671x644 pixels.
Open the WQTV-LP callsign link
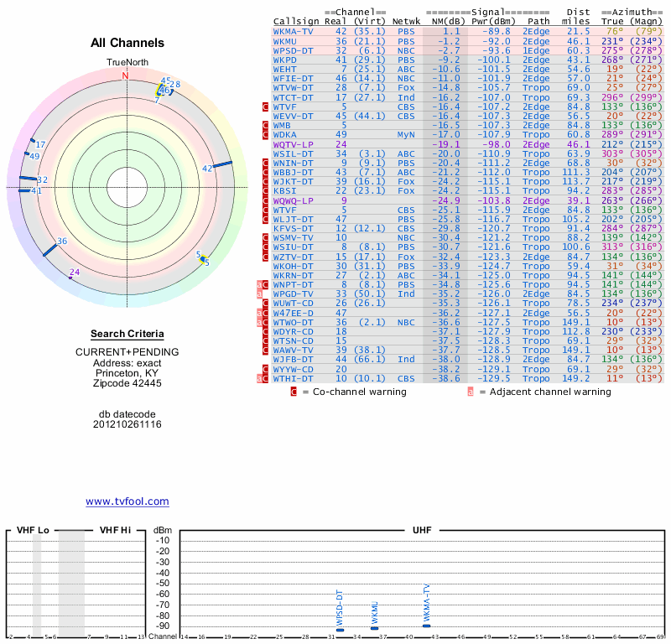(294, 144)
